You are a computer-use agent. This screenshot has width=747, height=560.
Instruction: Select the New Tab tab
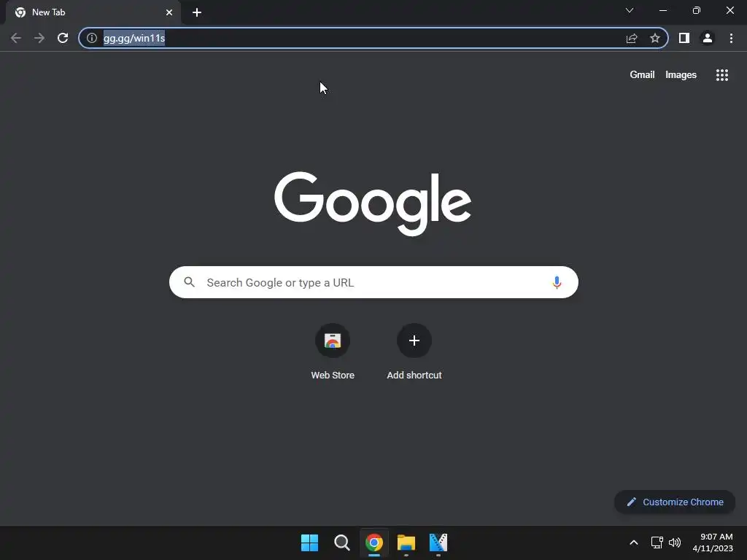93,12
